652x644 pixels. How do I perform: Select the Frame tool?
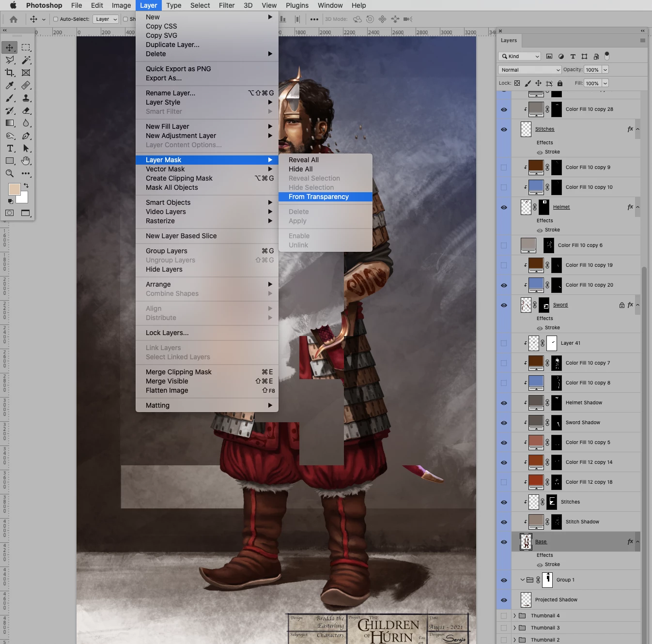(26, 73)
